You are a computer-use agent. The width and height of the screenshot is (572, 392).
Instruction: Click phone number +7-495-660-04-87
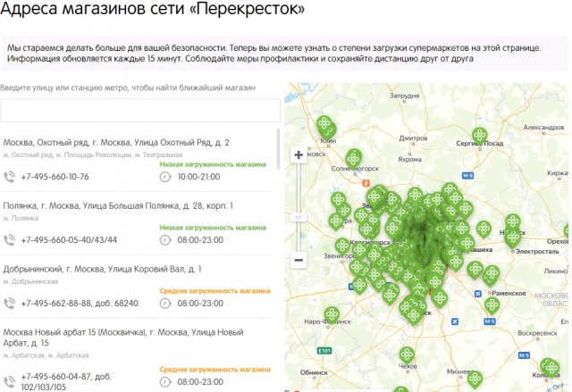(x=66, y=381)
